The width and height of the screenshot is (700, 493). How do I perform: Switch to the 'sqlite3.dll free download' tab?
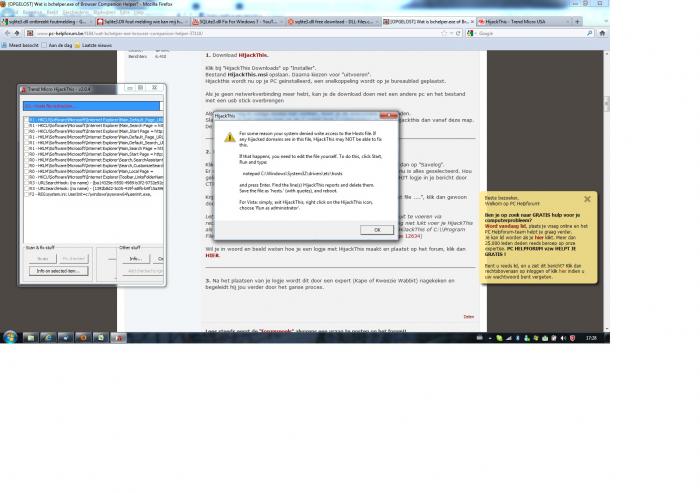tap(333, 21)
